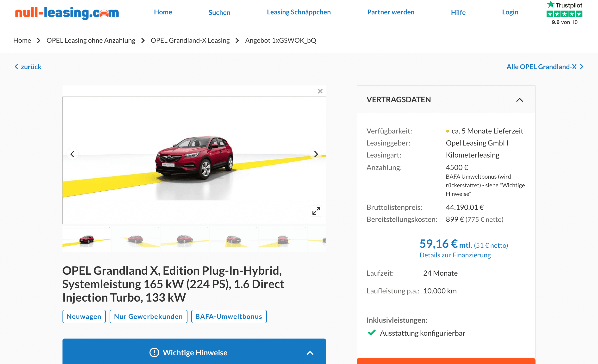
Task: Click the null-leasing.com logo
Action: pyautogui.click(x=67, y=13)
